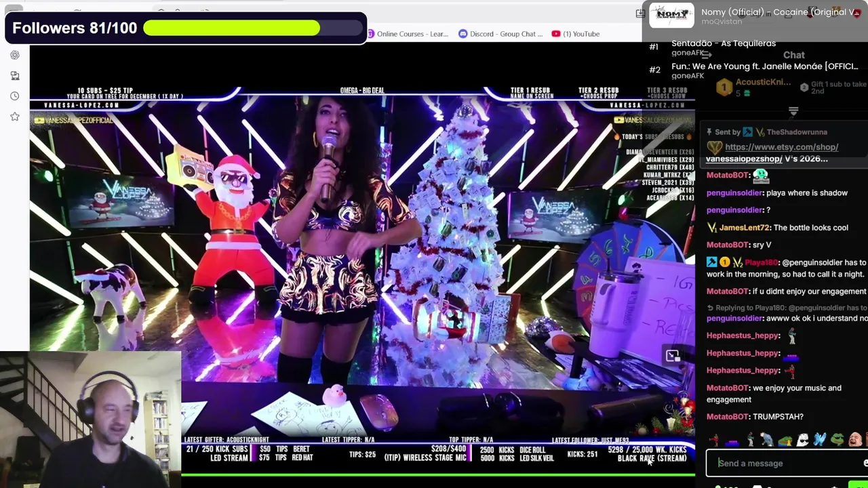Screen dimensions: 868x488
Task: Click the webcam overlay of the streamer
Action: pyautogui.click(x=90, y=420)
